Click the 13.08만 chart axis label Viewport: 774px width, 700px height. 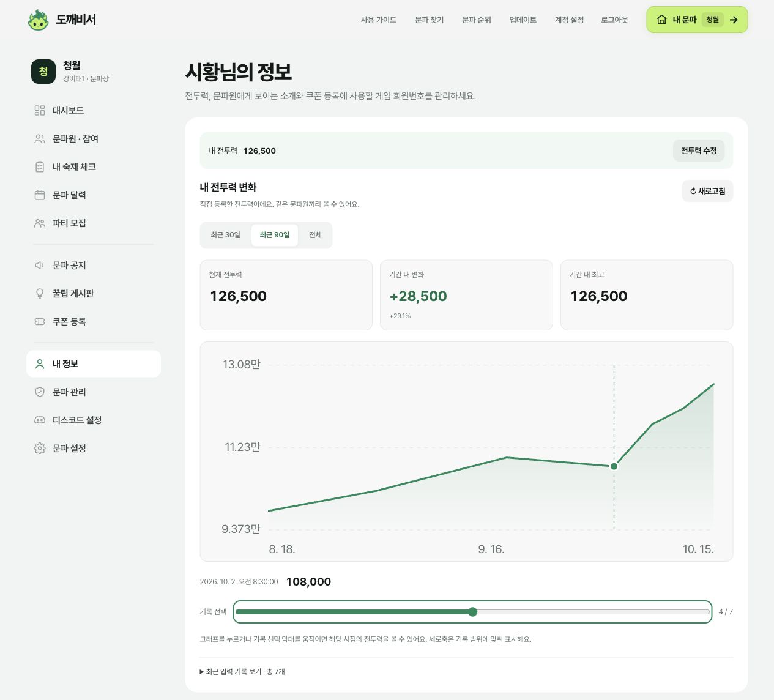point(241,365)
